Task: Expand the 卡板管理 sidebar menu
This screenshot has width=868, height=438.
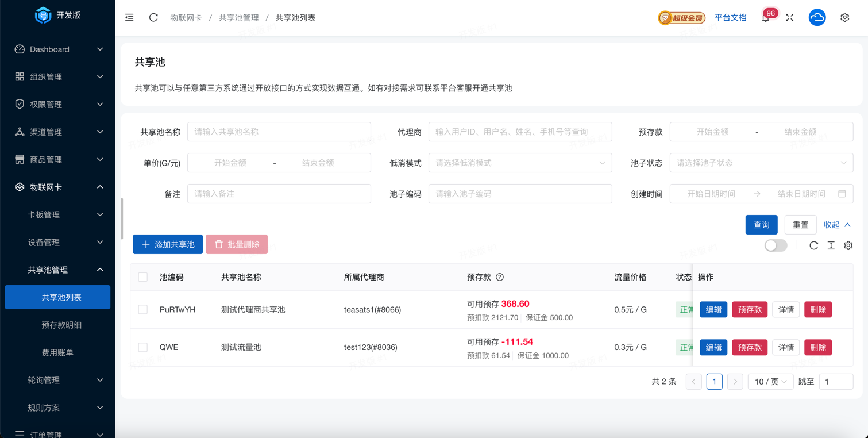Action: tap(63, 214)
